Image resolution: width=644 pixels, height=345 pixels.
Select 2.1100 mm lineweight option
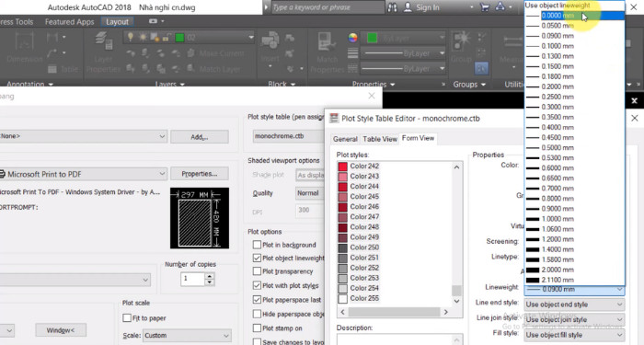pyautogui.click(x=575, y=280)
